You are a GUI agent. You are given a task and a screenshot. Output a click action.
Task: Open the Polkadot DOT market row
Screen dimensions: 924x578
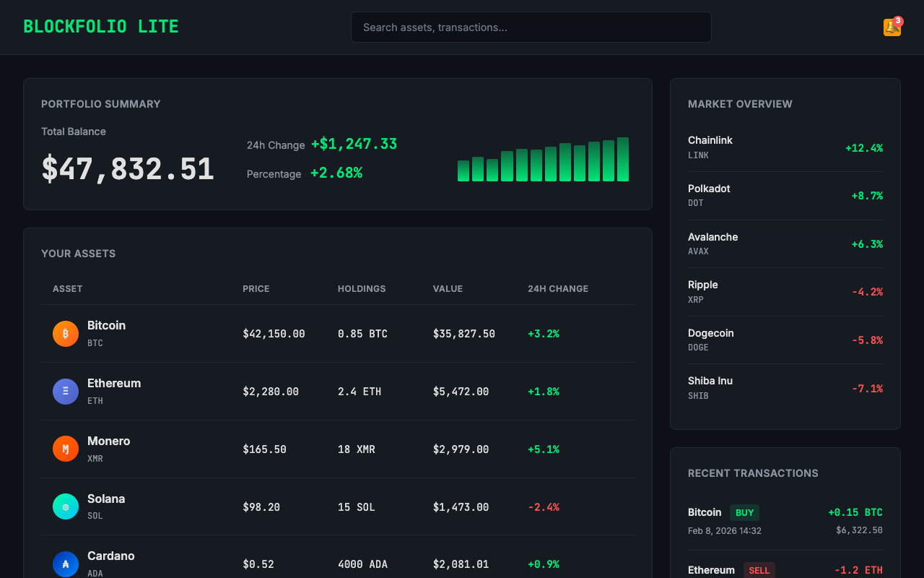[x=785, y=195]
